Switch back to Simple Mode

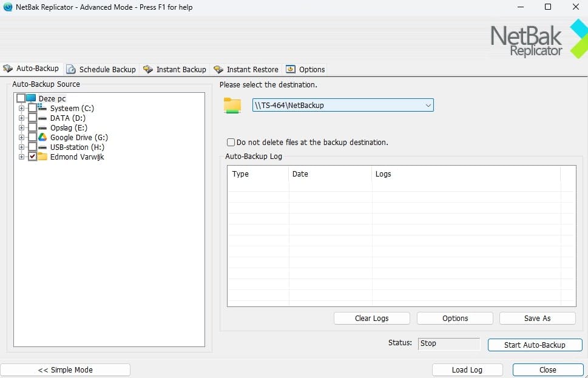click(66, 370)
